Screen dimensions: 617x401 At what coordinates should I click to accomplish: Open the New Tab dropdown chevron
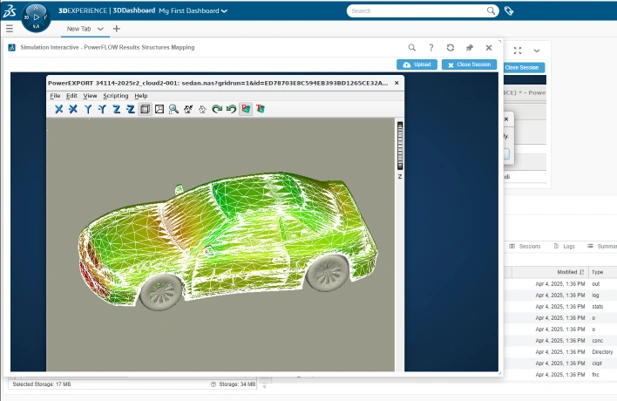100,29
